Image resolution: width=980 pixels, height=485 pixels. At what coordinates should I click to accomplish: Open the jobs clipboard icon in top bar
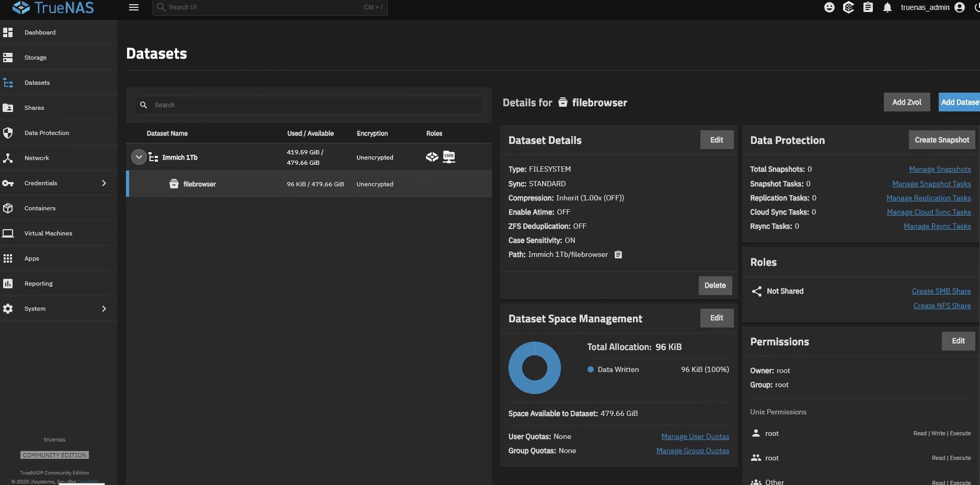tap(868, 7)
